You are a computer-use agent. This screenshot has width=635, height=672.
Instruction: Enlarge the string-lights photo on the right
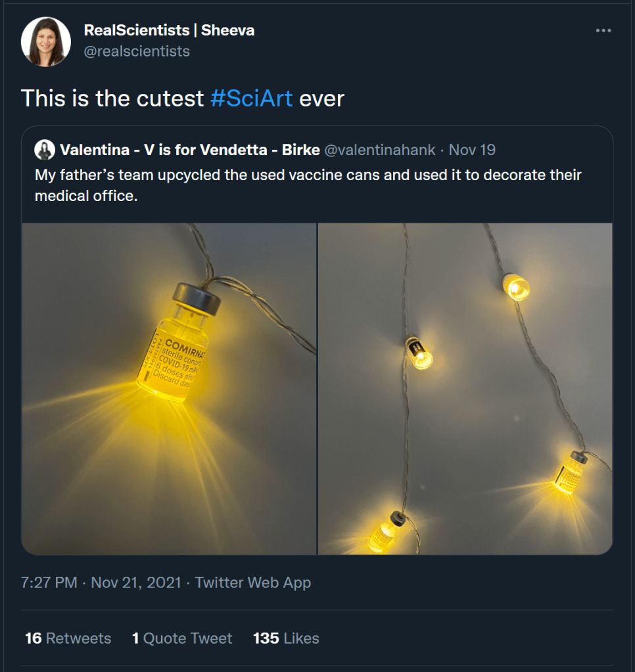[x=465, y=387]
